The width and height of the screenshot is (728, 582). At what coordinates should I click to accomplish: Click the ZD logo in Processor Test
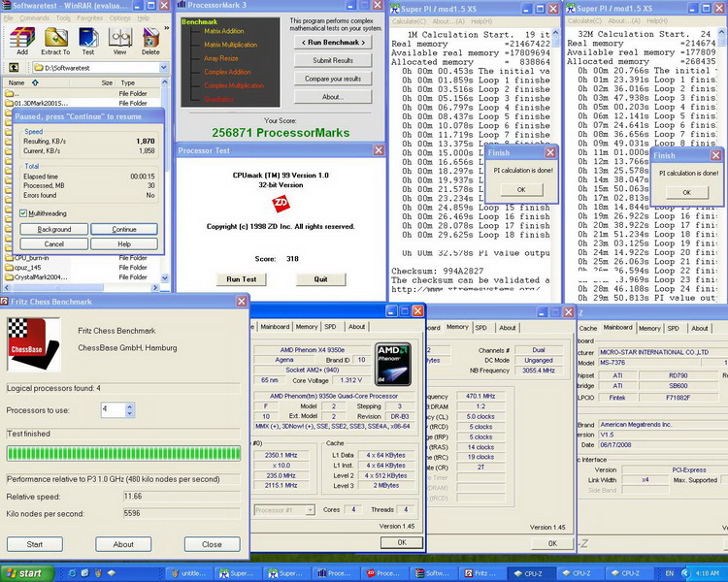(281, 204)
